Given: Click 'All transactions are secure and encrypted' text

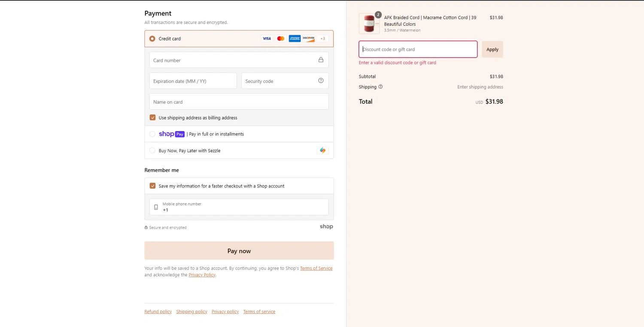Looking at the screenshot, I should click(x=186, y=22).
